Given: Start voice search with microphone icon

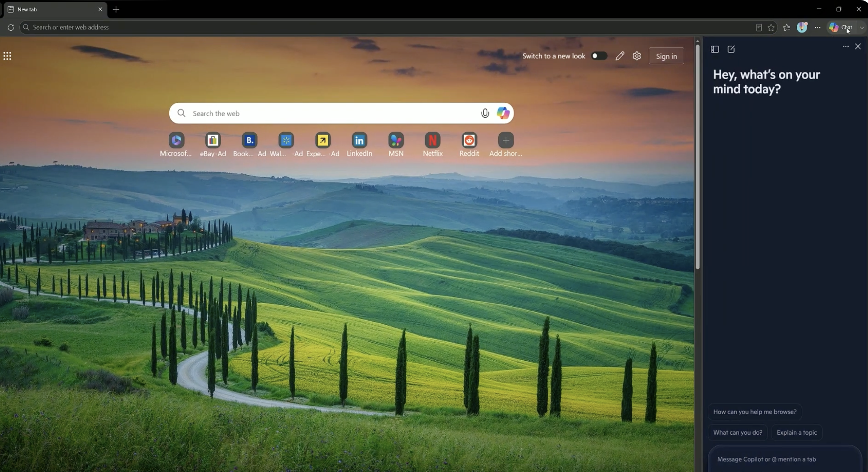Looking at the screenshot, I should click(x=485, y=113).
